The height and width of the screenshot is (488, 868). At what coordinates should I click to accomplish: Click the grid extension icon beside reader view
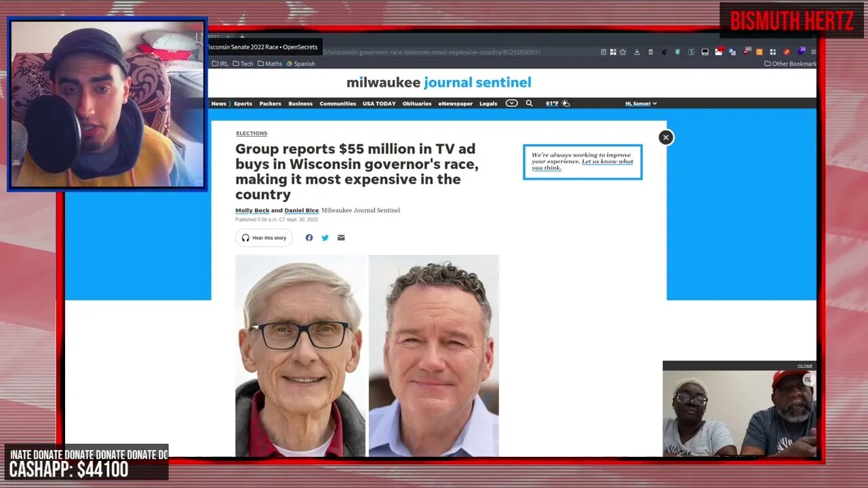pos(613,52)
